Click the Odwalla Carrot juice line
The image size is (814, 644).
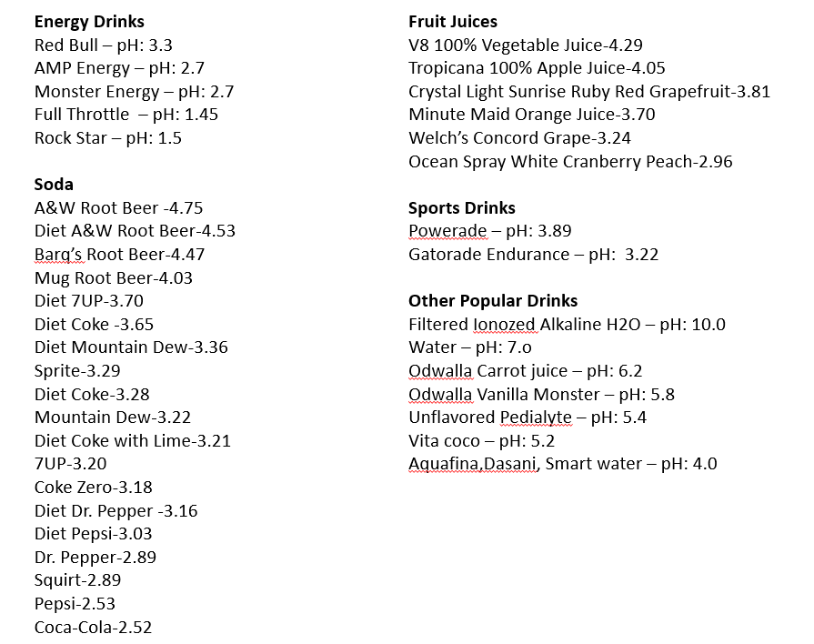click(x=526, y=371)
